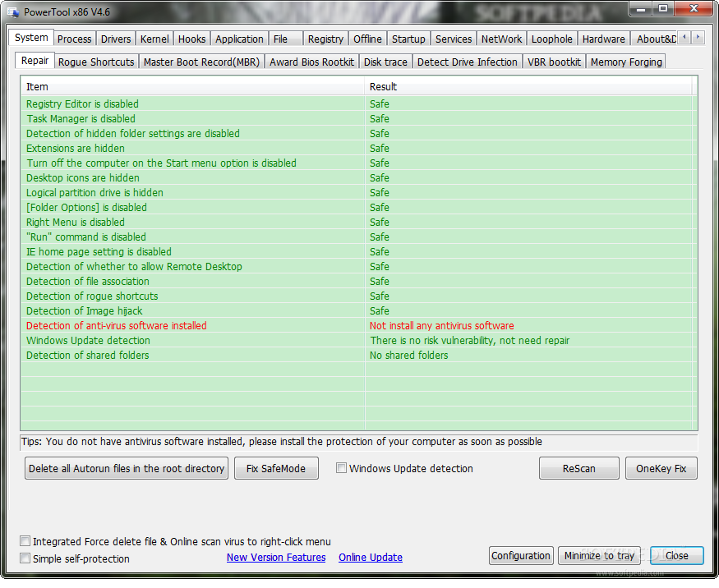The width and height of the screenshot is (719, 588).
Task: Click the Close button at bottom right
Action: [677, 555]
